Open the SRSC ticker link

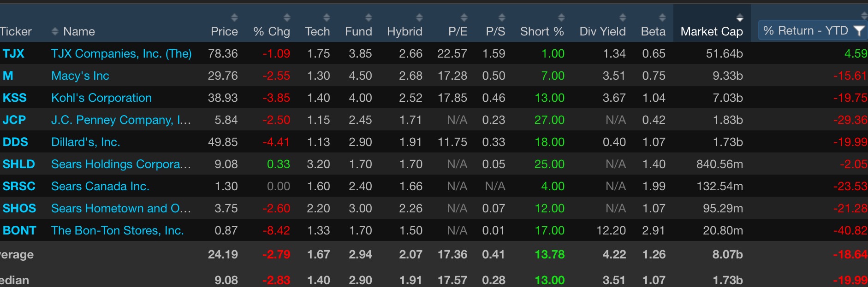point(19,186)
